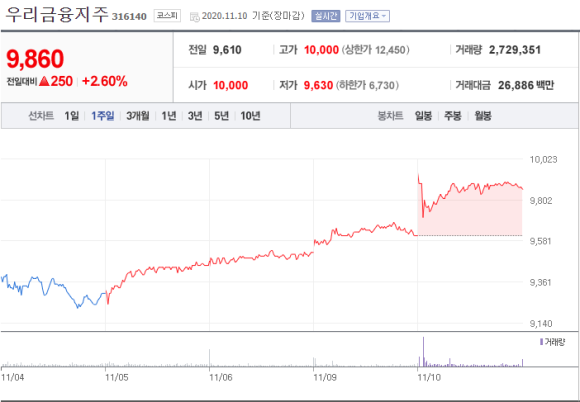
Task: Select the 3개월 line chart period
Action: click(x=138, y=116)
